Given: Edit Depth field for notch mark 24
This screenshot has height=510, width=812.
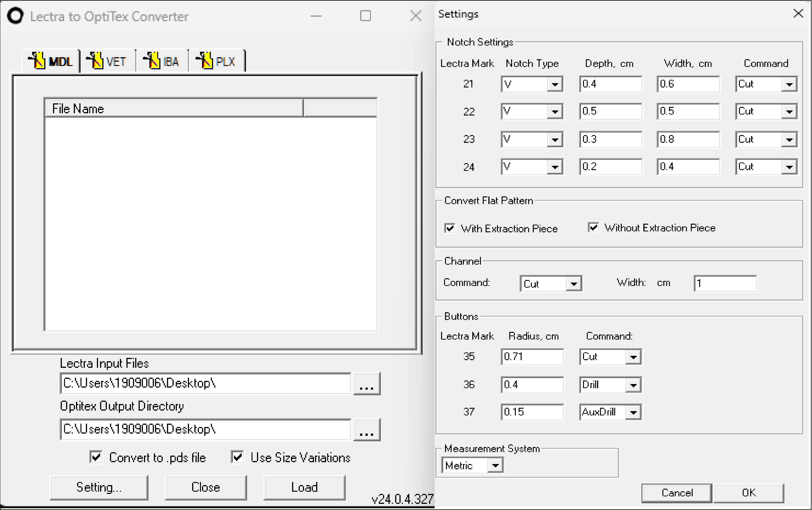Looking at the screenshot, I should [610, 167].
